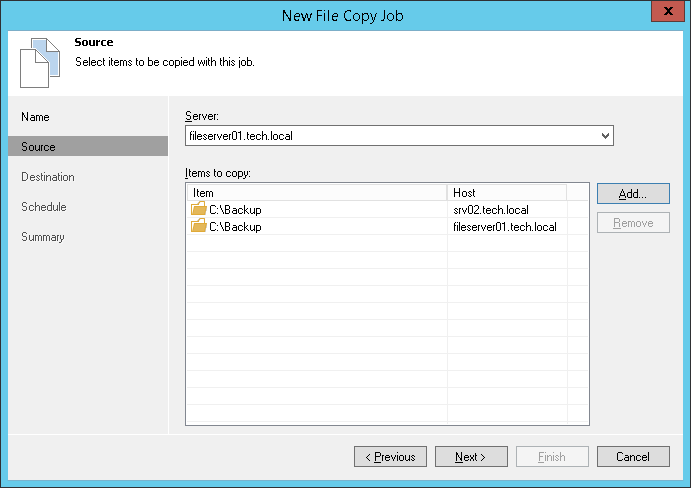This screenshot has height=488, width=691.
Task: Select the Source step in sidebar
Action: point(40,147)
